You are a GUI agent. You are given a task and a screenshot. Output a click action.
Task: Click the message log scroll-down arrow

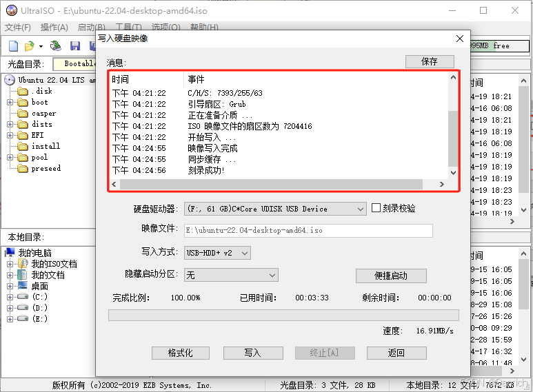click(453, 173)
